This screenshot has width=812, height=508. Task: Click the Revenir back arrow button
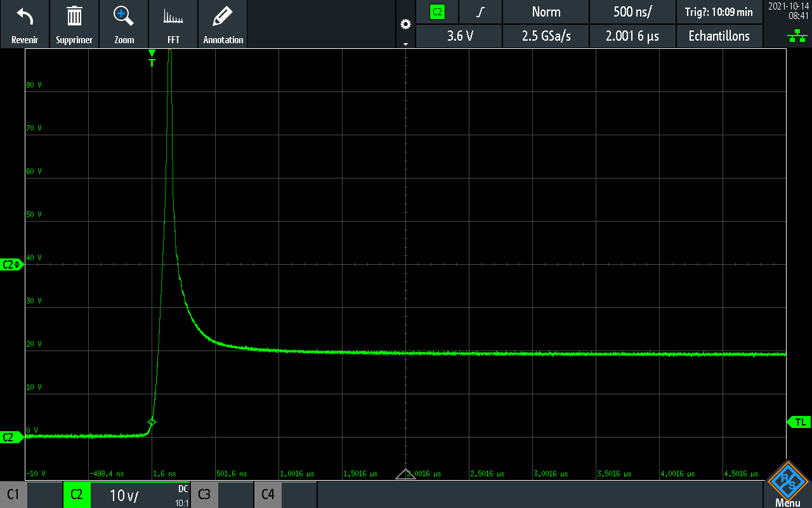[x=25, y=24]
